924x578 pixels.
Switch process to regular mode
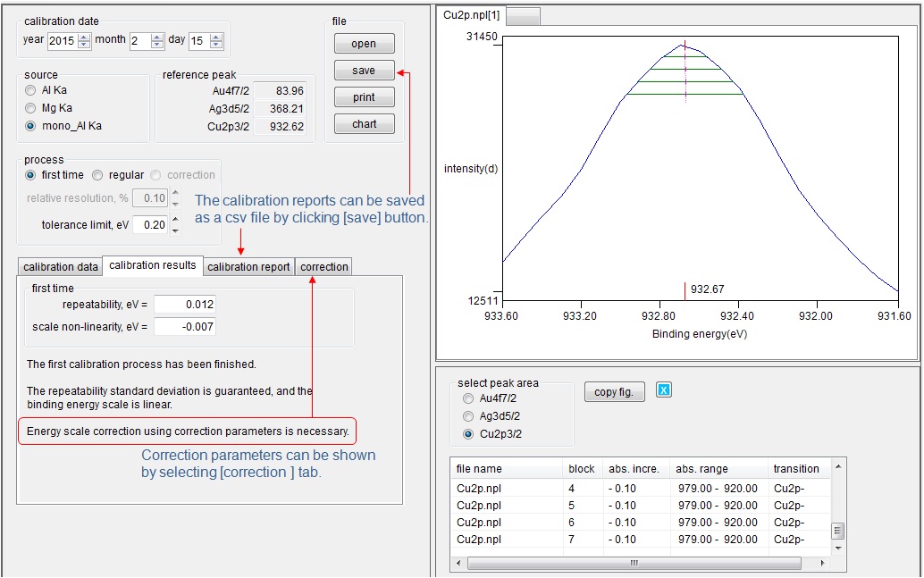[98, 175]
